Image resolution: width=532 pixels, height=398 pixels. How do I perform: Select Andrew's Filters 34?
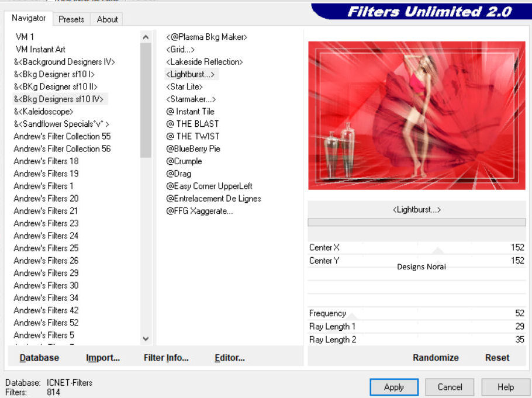coord(46,298)
